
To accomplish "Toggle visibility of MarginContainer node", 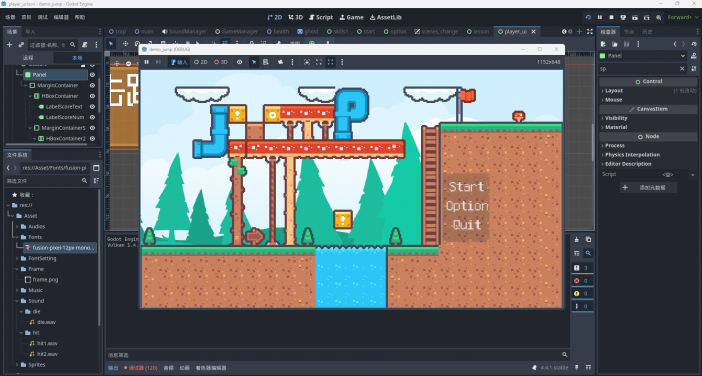I will 93,85.
